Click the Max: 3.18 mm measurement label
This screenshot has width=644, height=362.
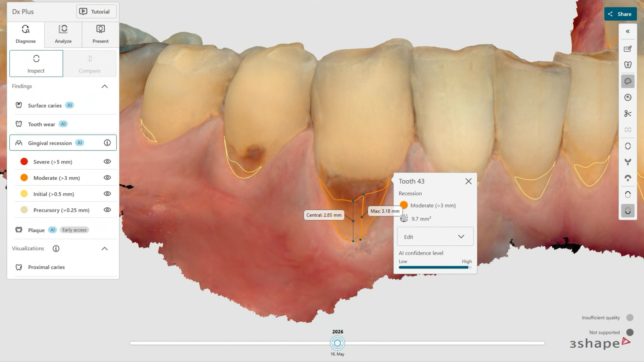[385, 211]
